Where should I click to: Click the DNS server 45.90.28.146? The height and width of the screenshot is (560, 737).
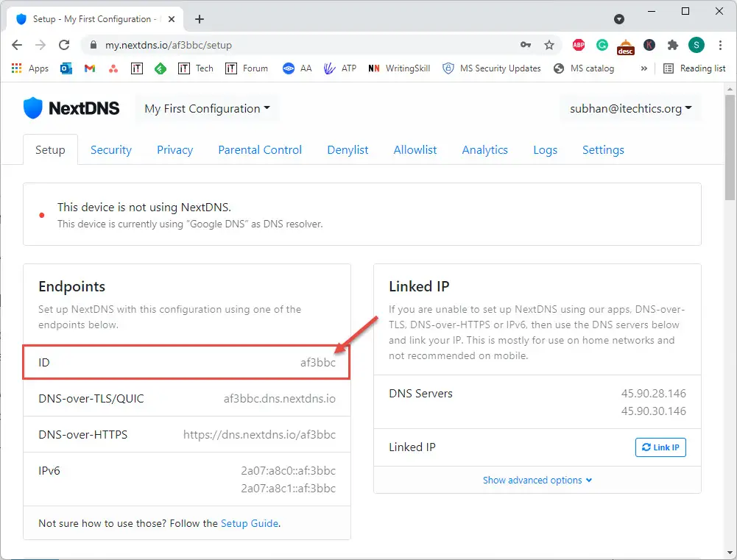click(654, 394)
